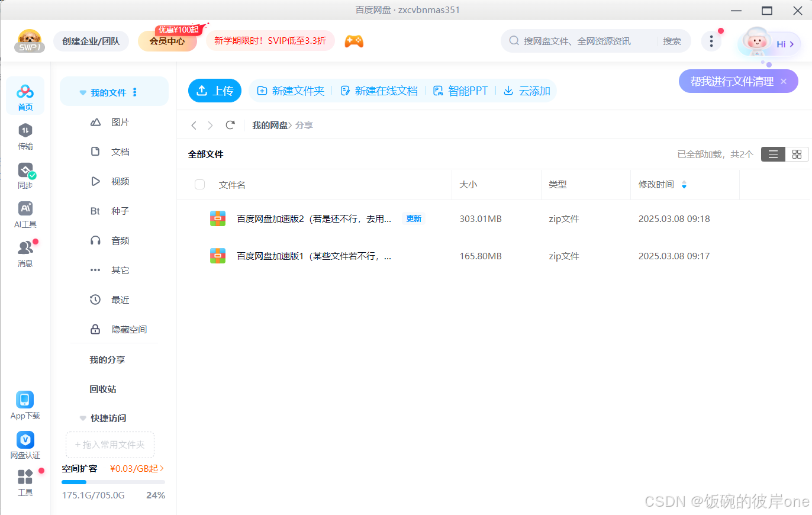Image resolution: width=812 pixels, height=515 pixels.
Task: Open 我的分享
Action: 107,359
